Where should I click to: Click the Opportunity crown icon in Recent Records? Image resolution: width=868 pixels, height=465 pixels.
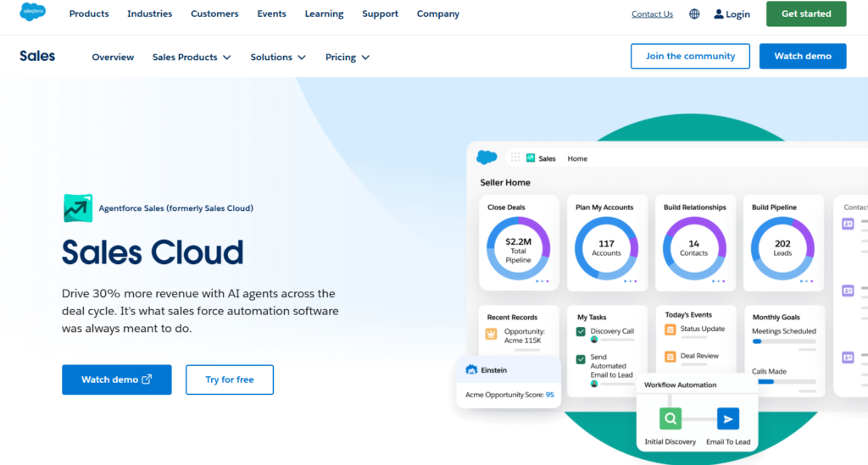(491, 334)
